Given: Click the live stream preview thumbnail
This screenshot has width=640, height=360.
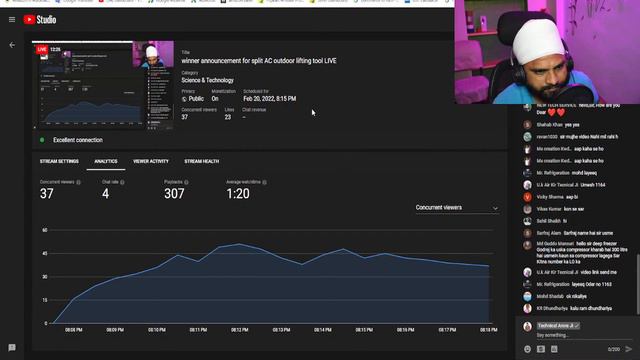Looking at the screenshot, I should pos(103,85).
